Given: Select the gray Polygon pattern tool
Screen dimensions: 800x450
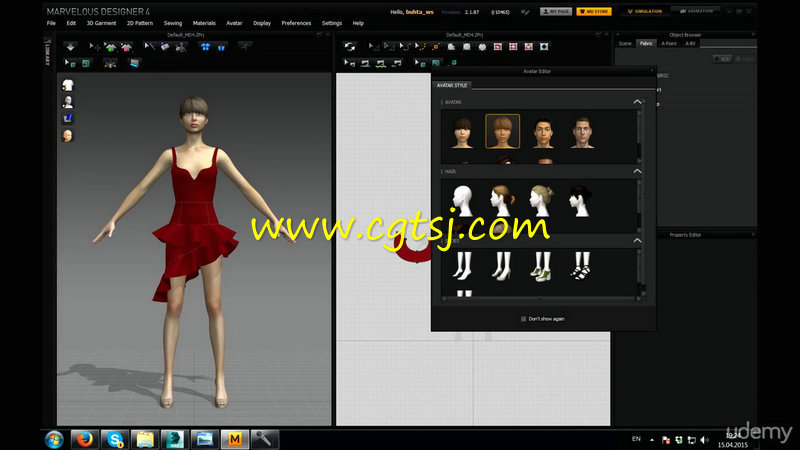Looking at the screenshot, I should click(452, 46).
